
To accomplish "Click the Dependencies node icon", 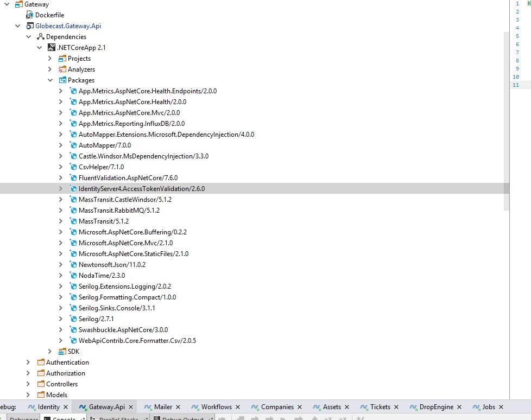I will (41, 36).
